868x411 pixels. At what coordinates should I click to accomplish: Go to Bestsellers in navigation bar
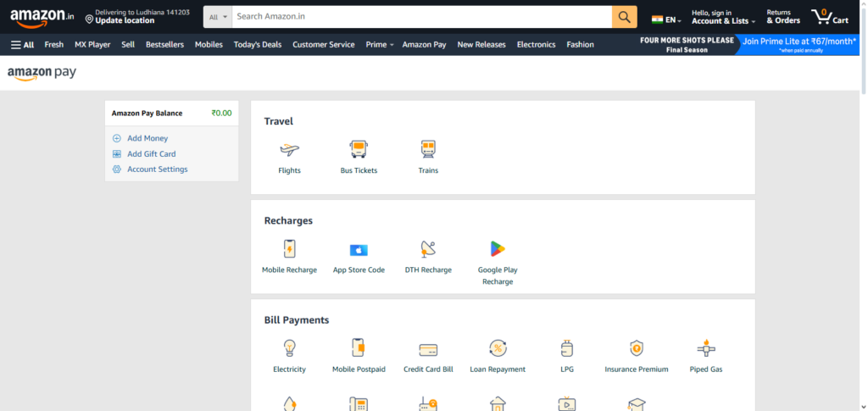point(164,45)
